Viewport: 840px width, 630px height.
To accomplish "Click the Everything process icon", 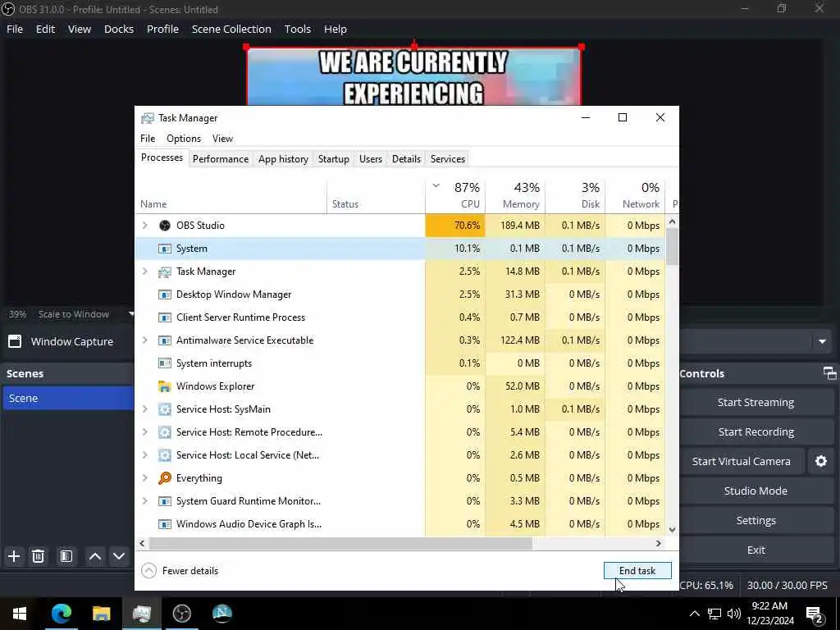I will 165,478.
